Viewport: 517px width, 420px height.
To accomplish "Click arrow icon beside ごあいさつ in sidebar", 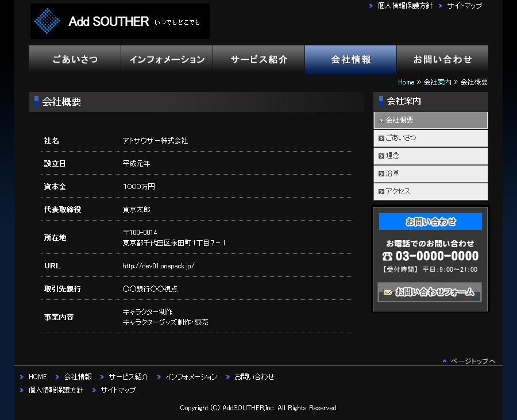I will [x=381, y=138].
